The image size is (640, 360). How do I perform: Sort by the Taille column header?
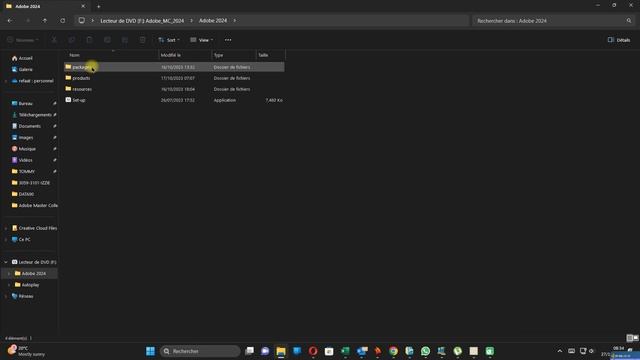coord(271,55)
